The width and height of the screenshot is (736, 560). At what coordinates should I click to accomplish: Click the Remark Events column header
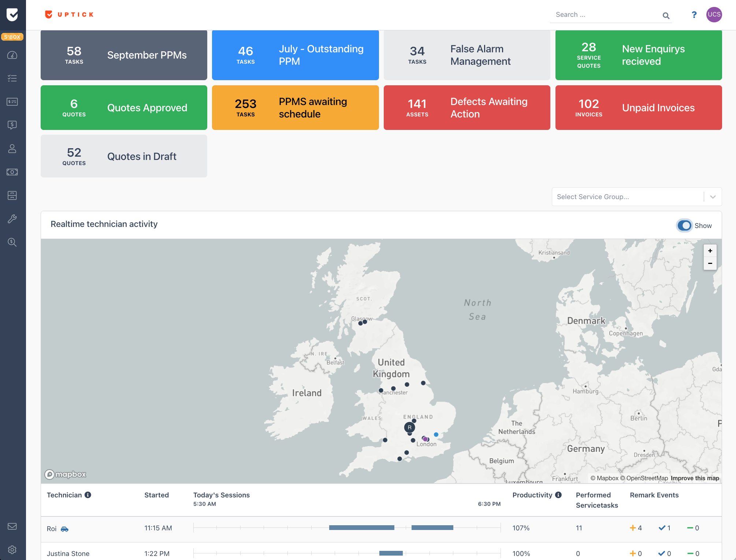pyautogui.click(x=654, y=495)
